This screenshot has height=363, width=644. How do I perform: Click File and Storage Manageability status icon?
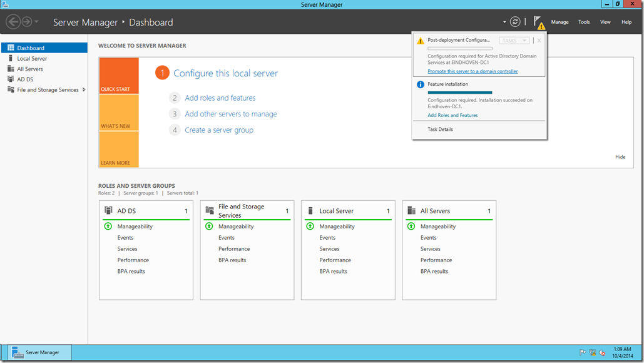209,227
